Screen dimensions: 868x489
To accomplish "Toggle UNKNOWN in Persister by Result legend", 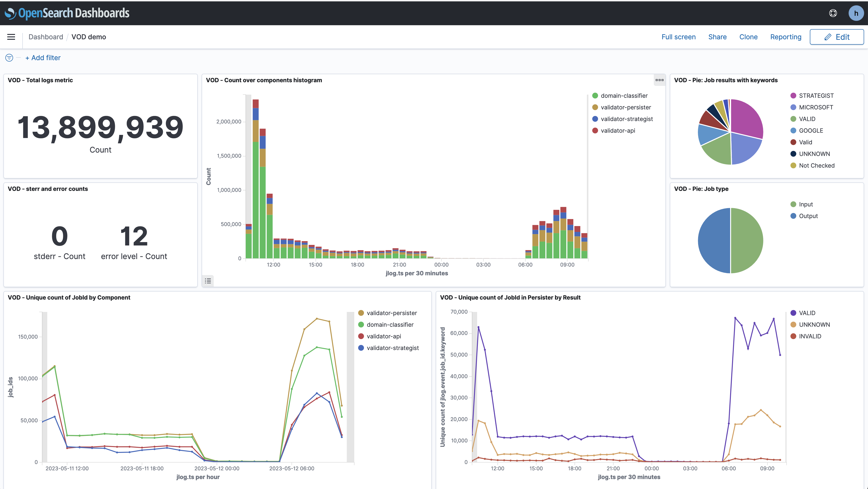I will click(x=810, y=325).
